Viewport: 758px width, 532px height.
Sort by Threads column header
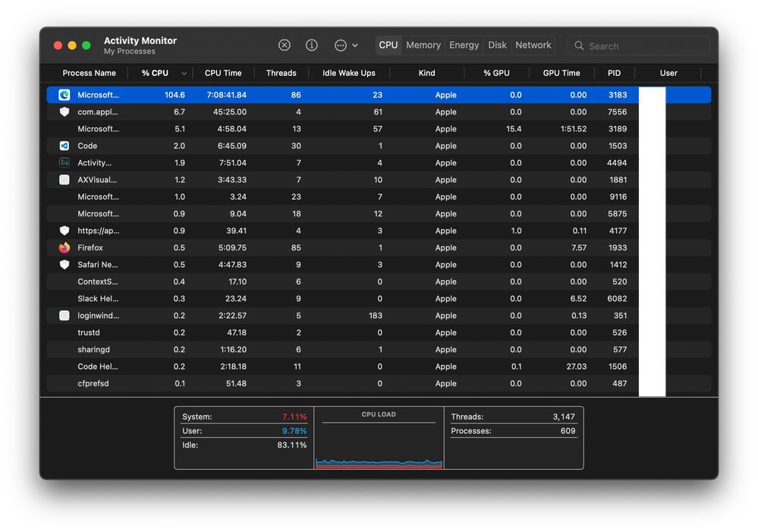tap(281, 73)
